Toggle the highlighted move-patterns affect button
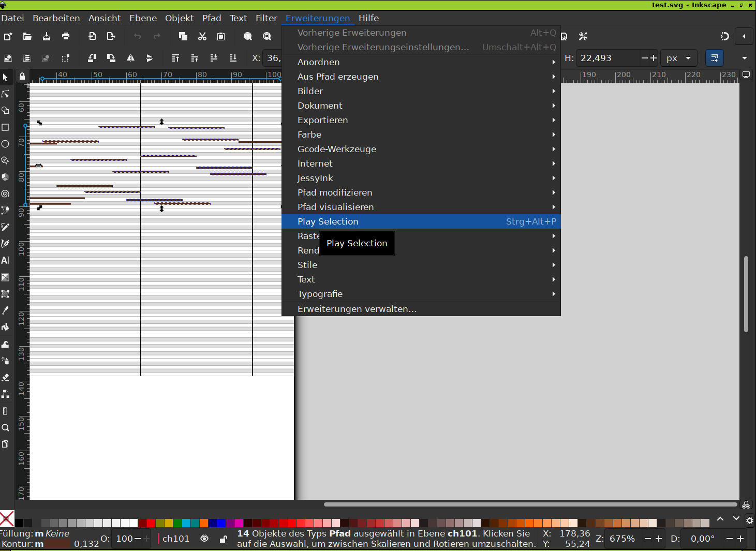This screenshot has height=551, width=756. 715,58
